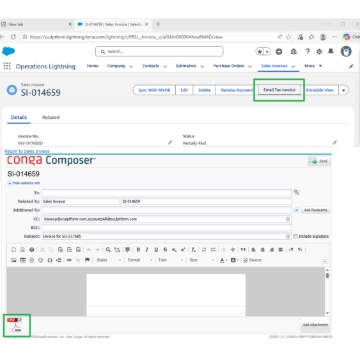Open the background color picker
Image resolution: width=360 pixels, height=360 pixels.
pos(234,260)
